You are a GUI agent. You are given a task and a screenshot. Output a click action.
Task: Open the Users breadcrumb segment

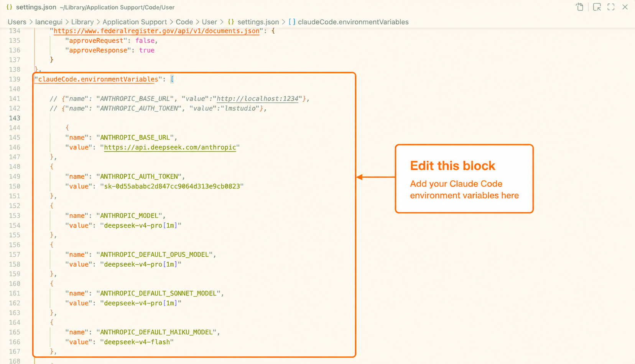pos(17,22)
